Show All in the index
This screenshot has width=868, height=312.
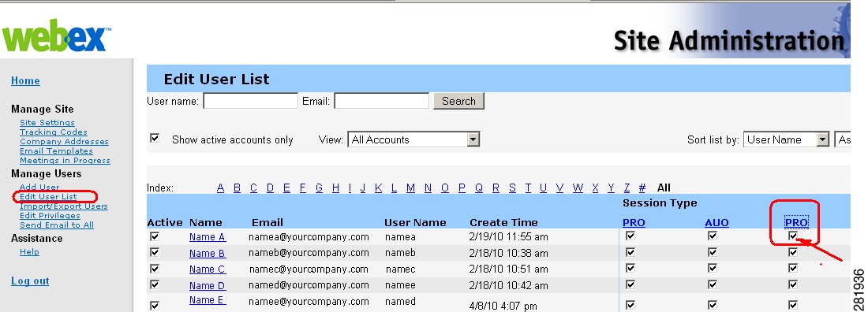tap(664, 188)
